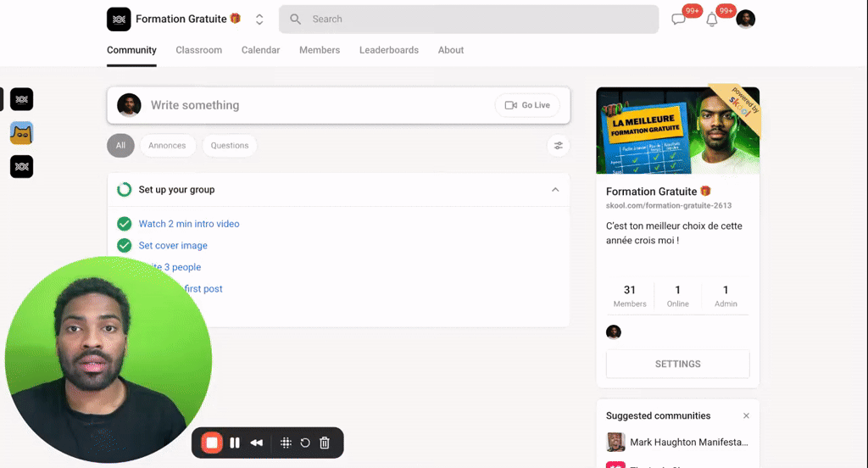Open Mark Haughton Manifesta community
The image size is (868, 468).
688,442
